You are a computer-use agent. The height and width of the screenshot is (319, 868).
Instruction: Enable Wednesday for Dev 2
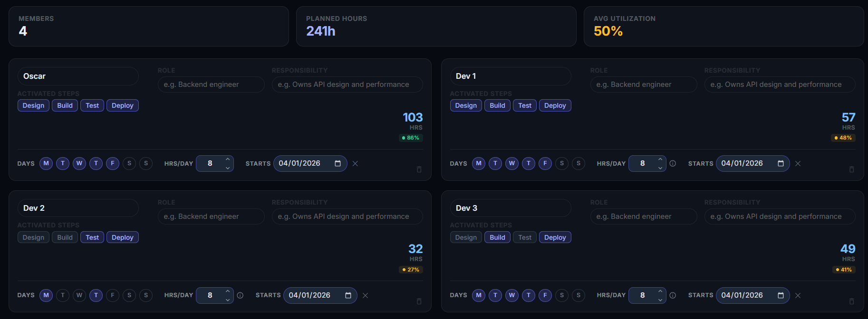pos(79,295)
